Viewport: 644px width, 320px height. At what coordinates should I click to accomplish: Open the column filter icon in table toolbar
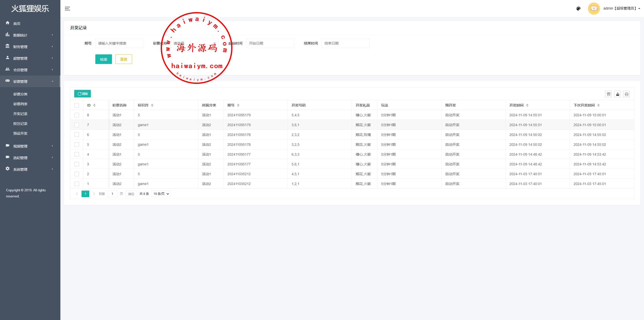[608, 94]
